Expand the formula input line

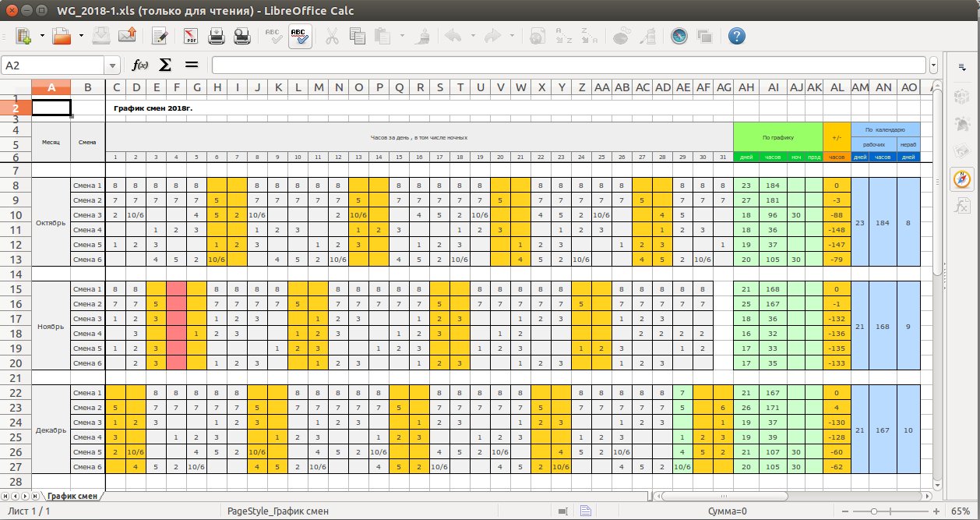click(933, 65)
